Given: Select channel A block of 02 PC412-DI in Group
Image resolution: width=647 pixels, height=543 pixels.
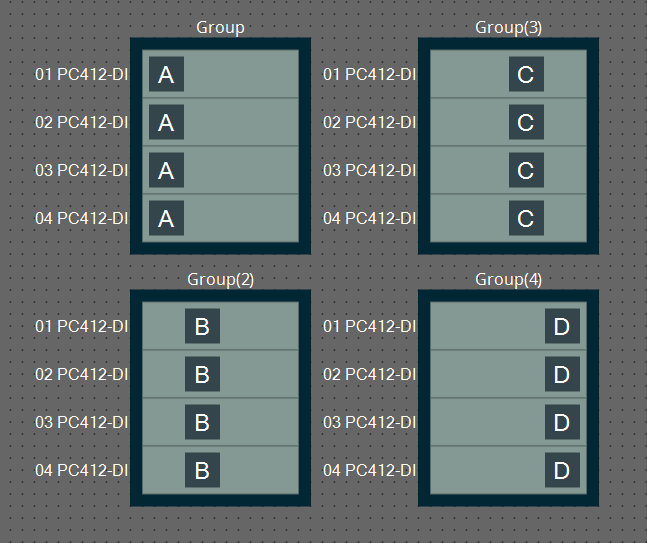Looking at the screenshot, I should tap(166, 122).
